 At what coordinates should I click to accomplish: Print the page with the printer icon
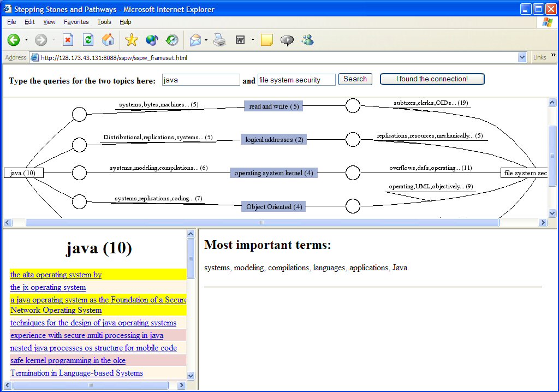click(219, 40)
